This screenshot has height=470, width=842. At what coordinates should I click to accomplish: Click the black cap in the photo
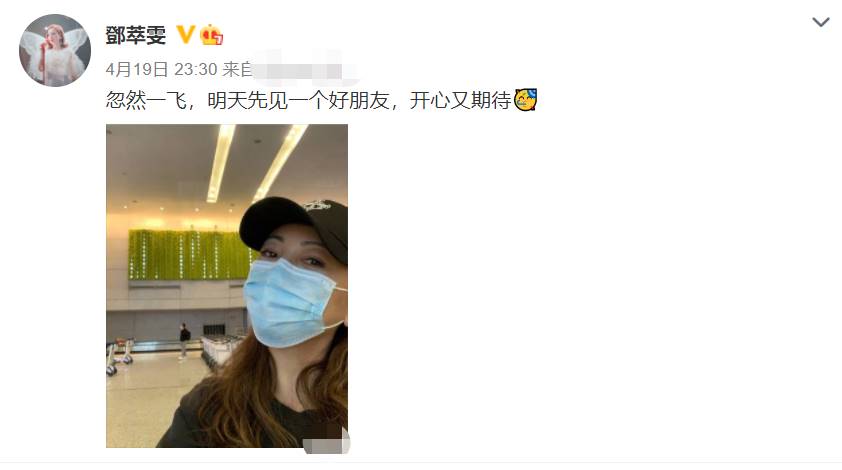coord(294,226)
